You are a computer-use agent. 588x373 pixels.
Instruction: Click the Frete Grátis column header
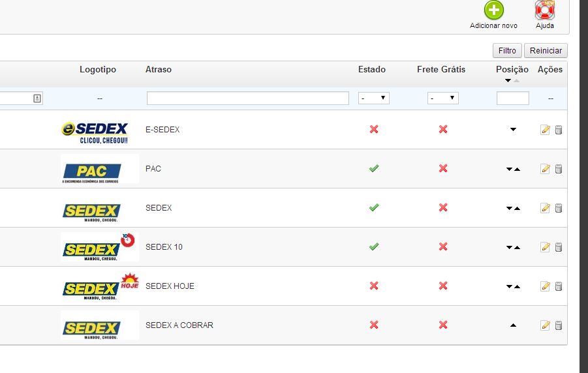pos(441,69)
